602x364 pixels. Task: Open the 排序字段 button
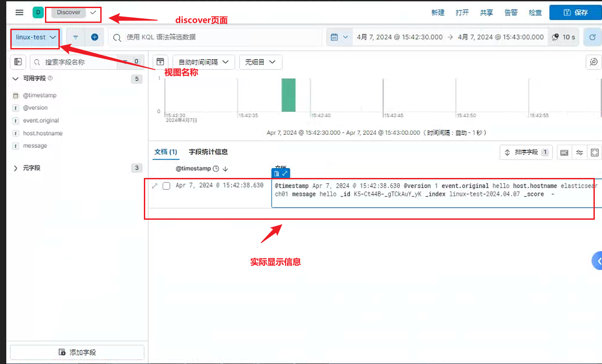coord(526,152)
